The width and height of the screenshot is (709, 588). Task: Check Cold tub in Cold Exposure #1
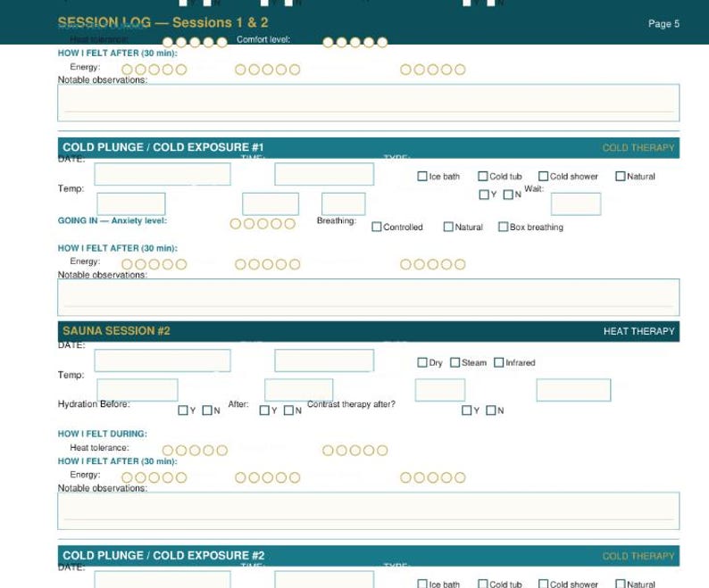483,177
